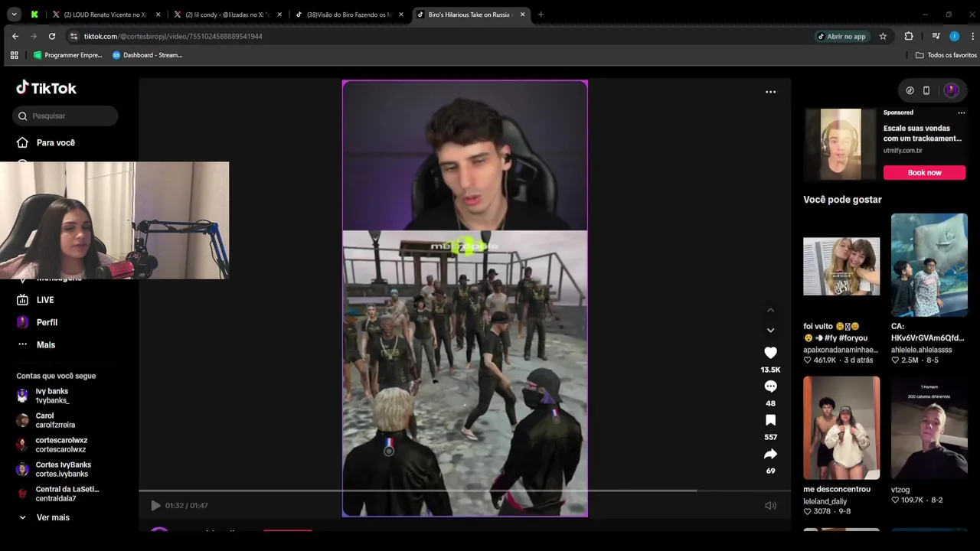Share the video with arrow icon
The width and height of the screenshot is (980, 551).
pyautogui.click(x=770, y=454)
